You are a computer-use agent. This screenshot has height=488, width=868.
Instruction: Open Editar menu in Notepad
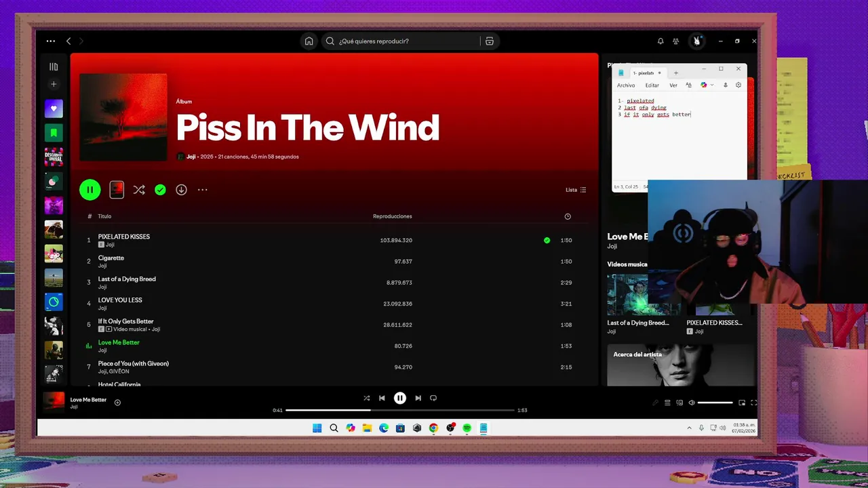652,85
